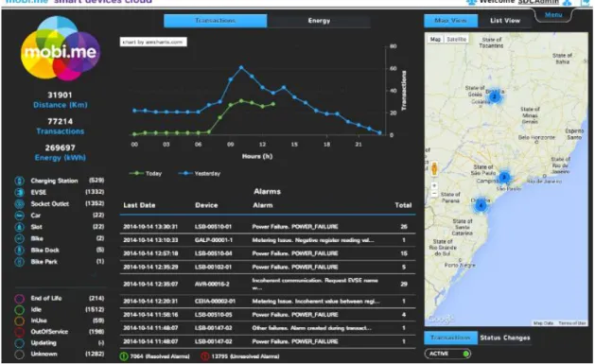
Task: Open the map cluster marker labeled 2
Action: tap(494, 97)
